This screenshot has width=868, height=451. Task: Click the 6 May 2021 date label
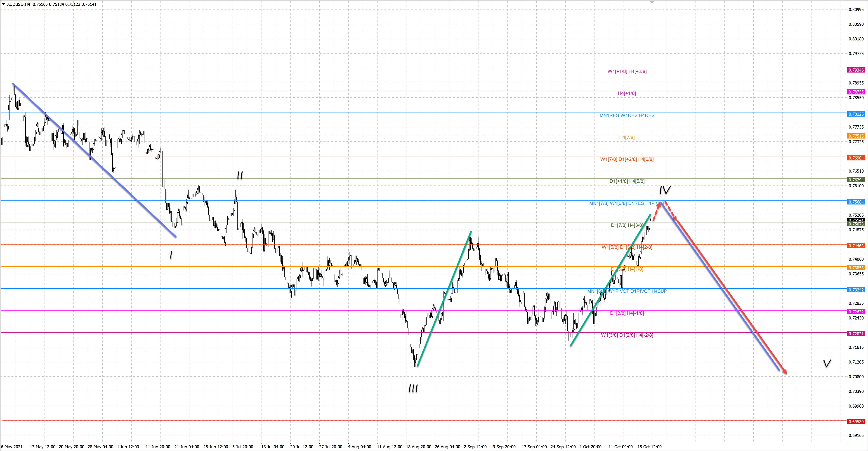(12, 447)
